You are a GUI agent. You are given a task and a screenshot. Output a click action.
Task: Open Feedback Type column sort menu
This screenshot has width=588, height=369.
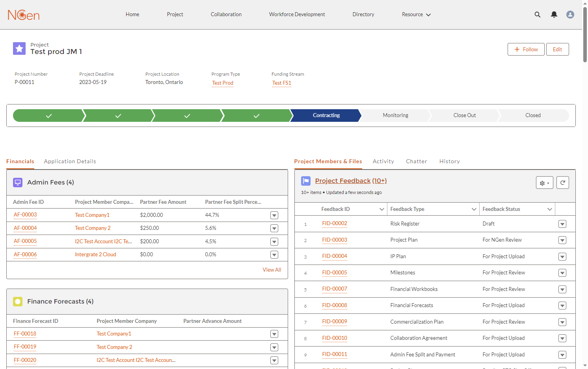tap(474, 209)
